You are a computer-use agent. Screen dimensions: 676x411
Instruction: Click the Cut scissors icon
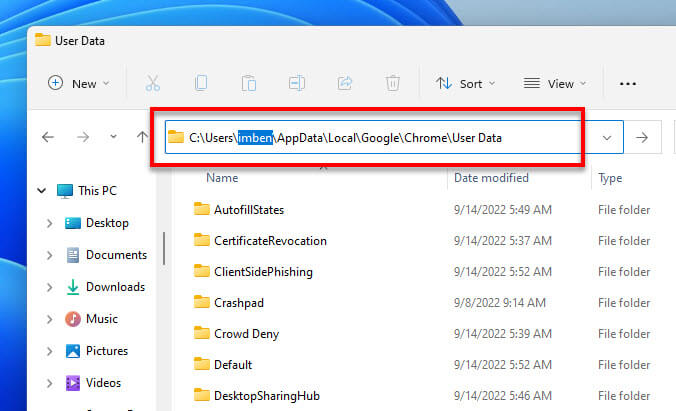pyautogui.click(x=153, y=83)
